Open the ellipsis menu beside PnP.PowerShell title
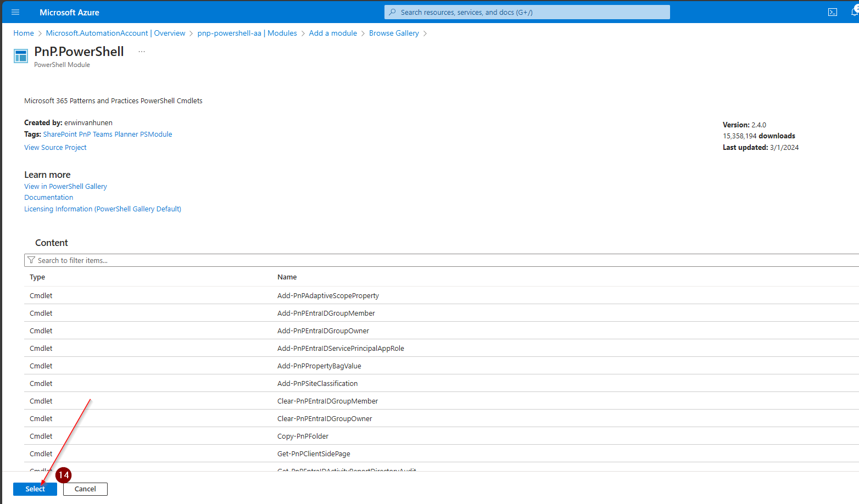This screenshot has height=504, width=859. tap(142, 52)
